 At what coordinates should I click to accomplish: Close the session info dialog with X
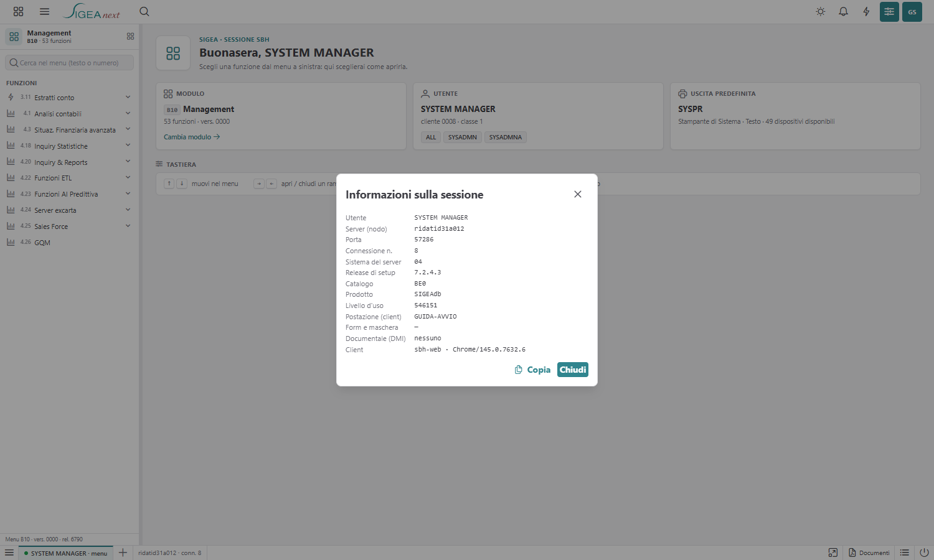click(x=578, y=194)
